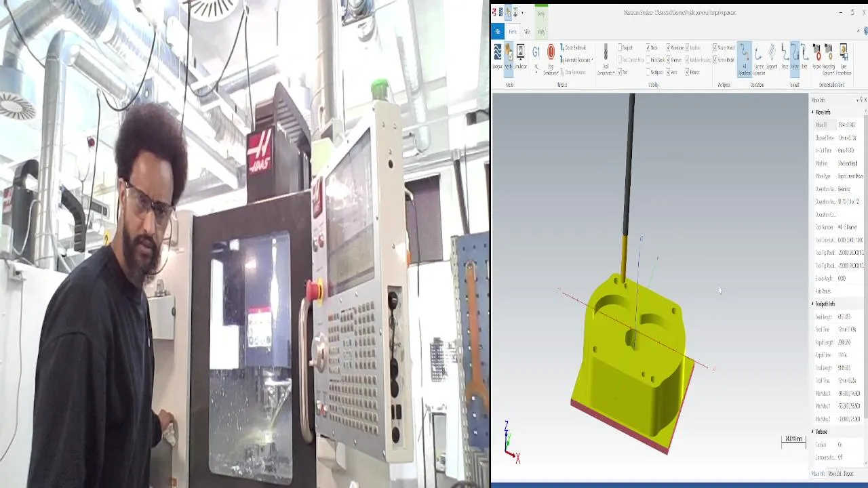Toggle the Initial Stock checkbox
Image resolution: width=868 pixels, height=488 pixels.
tap(648, 60)
